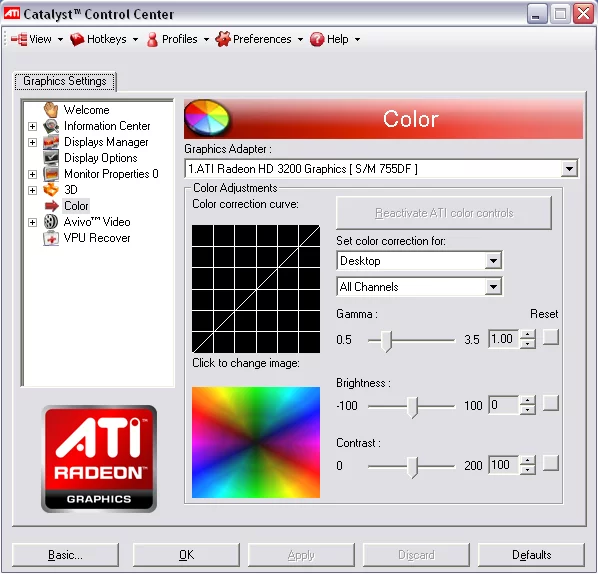Viewport: 598px width, 574px height.
Task: Expand the Monitor Properties 0 node
Action: point(32,174)
